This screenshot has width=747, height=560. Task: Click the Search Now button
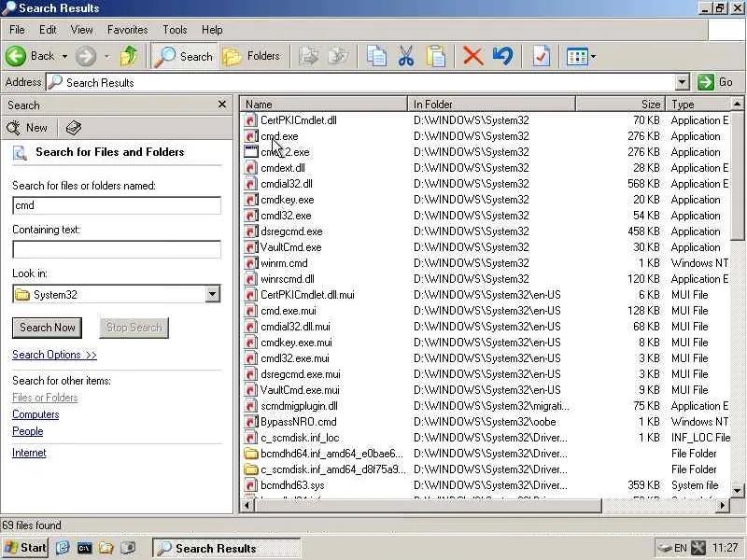point(48,328)
